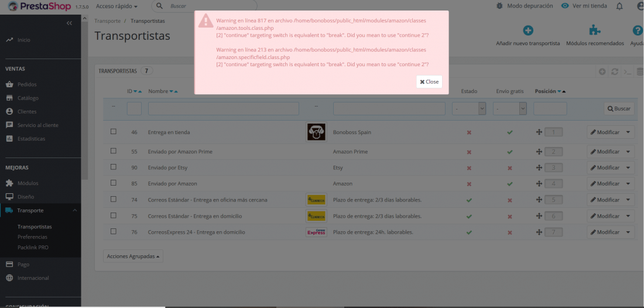This screenshot has height=308, width=644.
Task: Select checkbox for carrier ID 76
Action: pos(114,232)
